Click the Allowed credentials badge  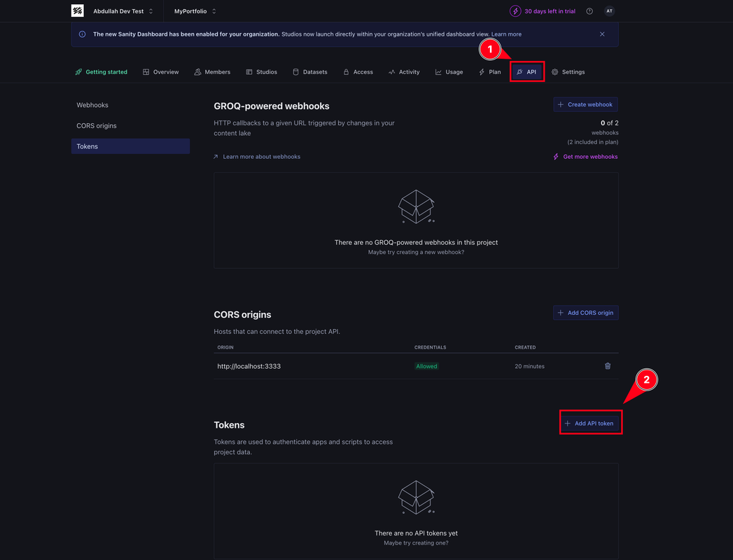tap(426, 366)
